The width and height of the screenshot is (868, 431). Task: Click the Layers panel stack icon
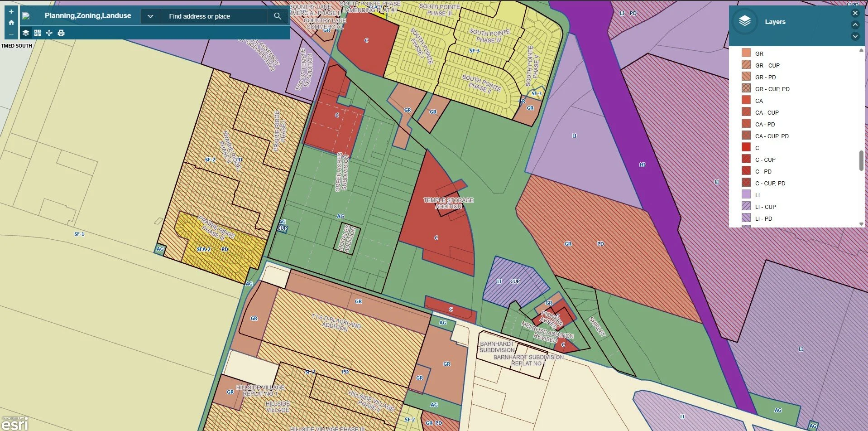click(744, 22)
